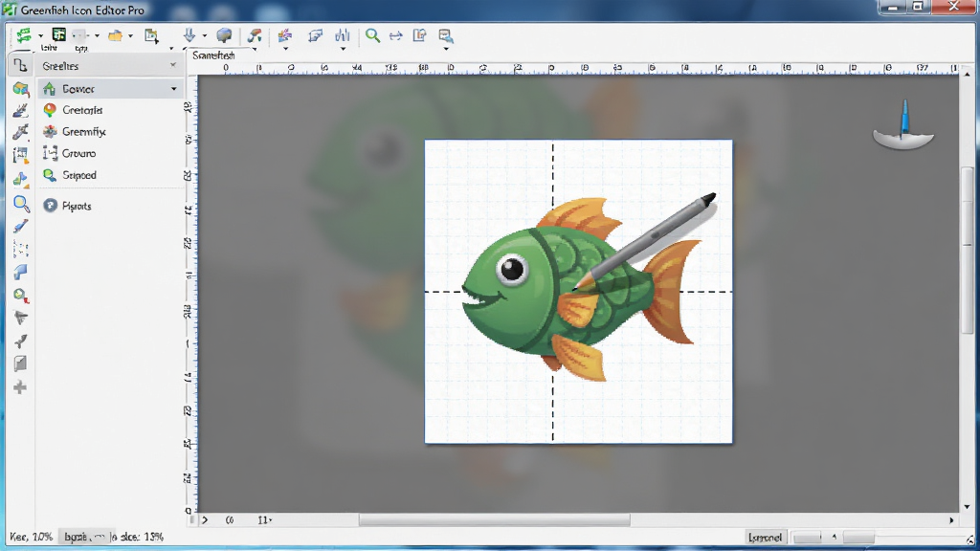The image size is (980, 551).
Task: Click the Lyronel button in status bar
Action: point(765,538)
